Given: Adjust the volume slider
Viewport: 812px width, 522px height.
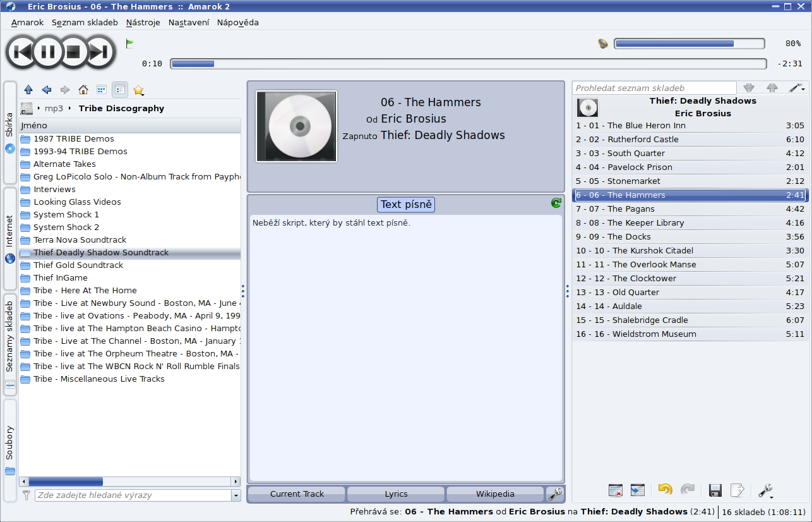Looking at the screenshot, I should [x=690, y=44].
